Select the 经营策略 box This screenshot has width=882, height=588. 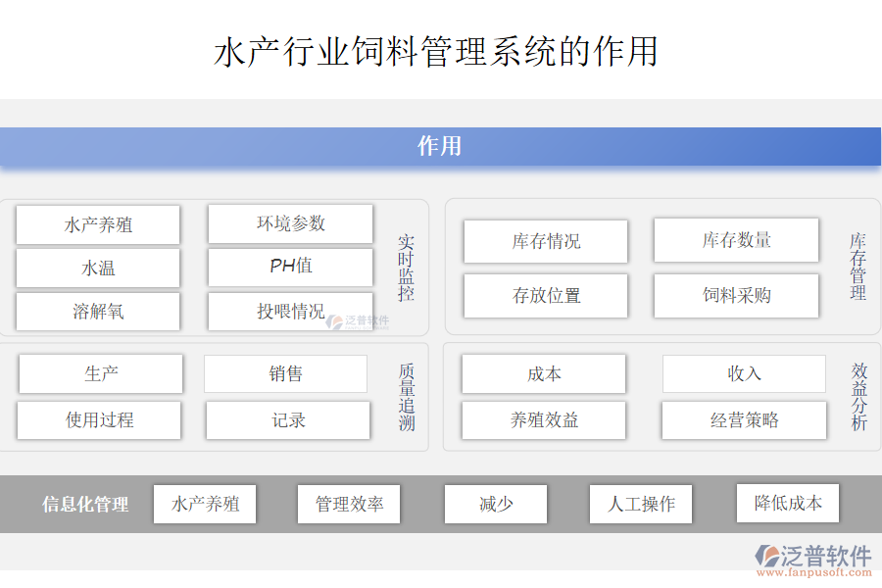coord(744,420)
